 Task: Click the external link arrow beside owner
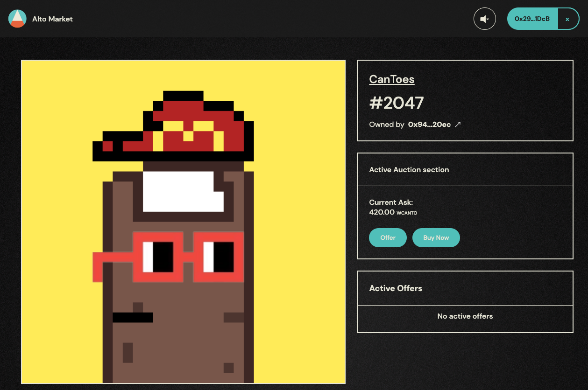pos(458,125)
